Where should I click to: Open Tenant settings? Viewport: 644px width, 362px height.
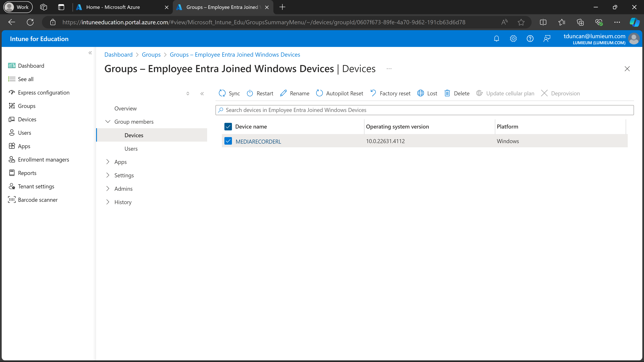(x=36, y=187)
